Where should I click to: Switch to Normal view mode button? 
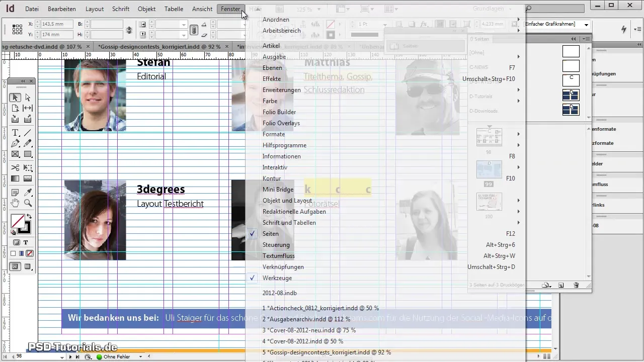tap(15, 266)
